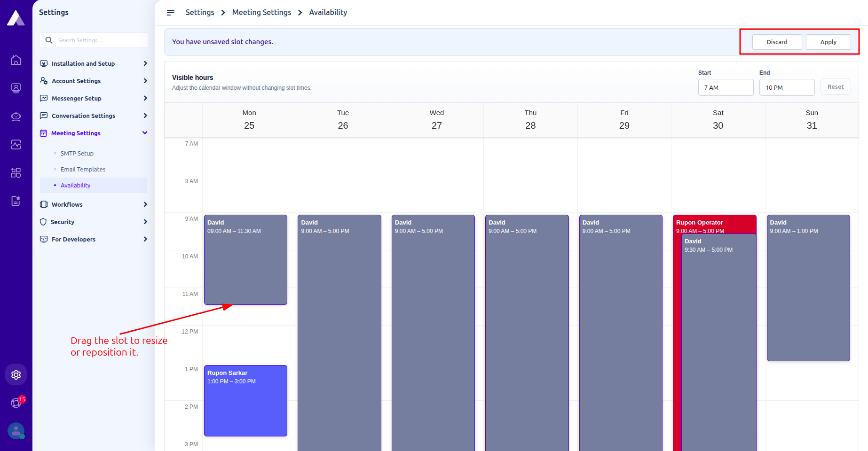Select David's Sunday 9:00 AM–1:00 PM slot

point(808,288)
